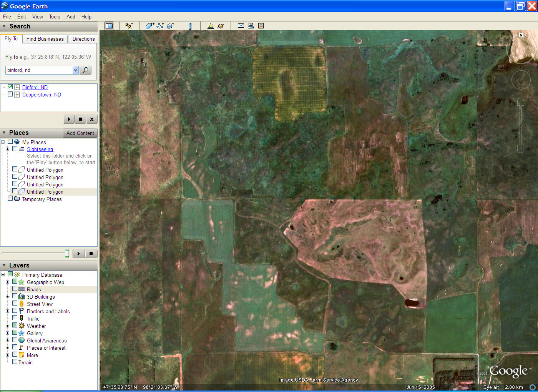Stop the Places tour
The height and width of the screenshot is (392, 538).
91,254
